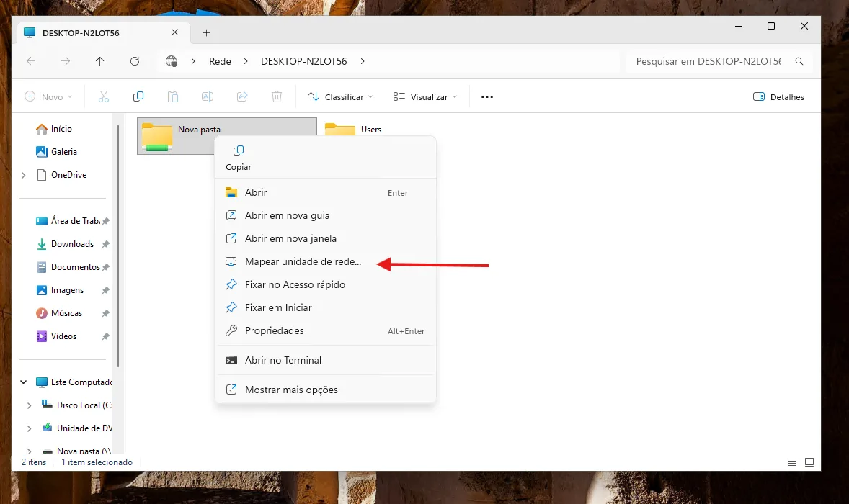Click Abrir in the context menu
This screenshot has height=504, width=849.
point(326,192)
